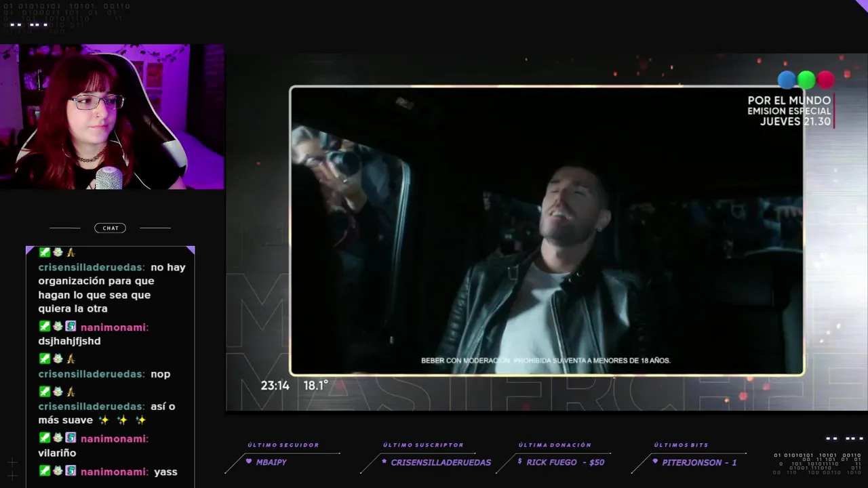868x488 pixels.
Task: Click frog badge next to nanimonami dsjhahjfjshd message
Action: 58,325
